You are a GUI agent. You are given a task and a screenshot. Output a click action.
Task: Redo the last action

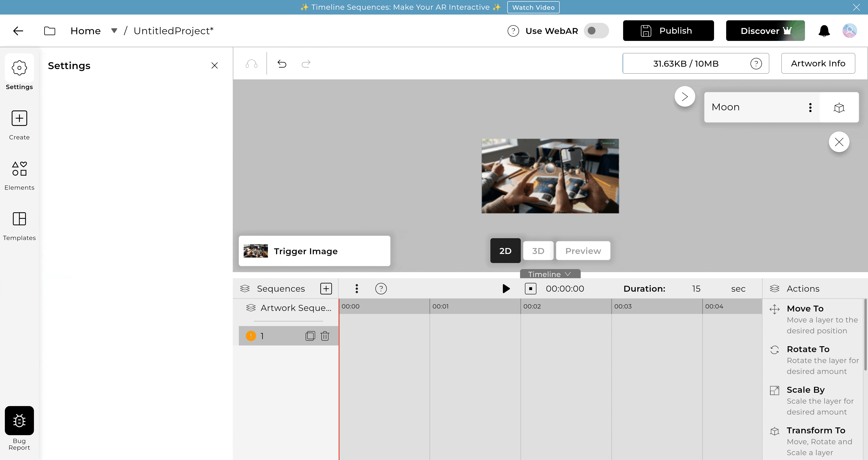coord(306,64)
